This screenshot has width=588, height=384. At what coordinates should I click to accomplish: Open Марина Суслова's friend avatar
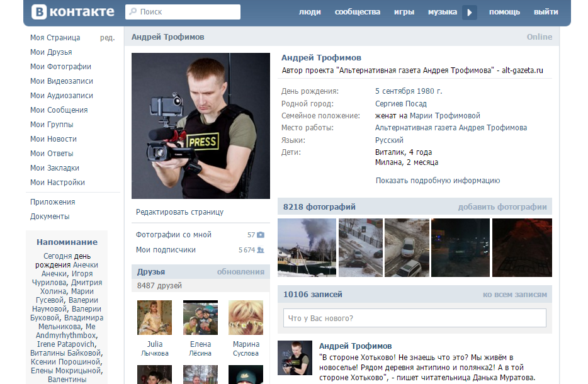click(246, 317)
